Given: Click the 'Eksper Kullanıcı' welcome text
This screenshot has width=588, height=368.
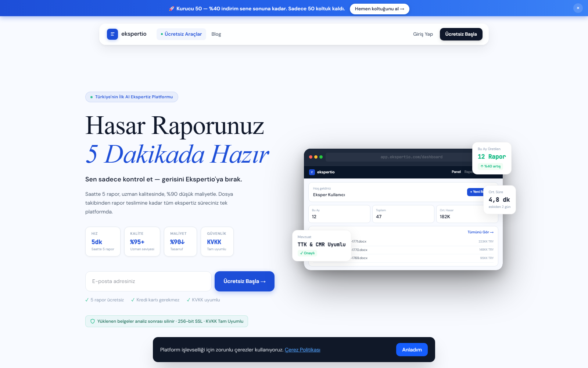Looking at the screenshot, I should 329,195.
